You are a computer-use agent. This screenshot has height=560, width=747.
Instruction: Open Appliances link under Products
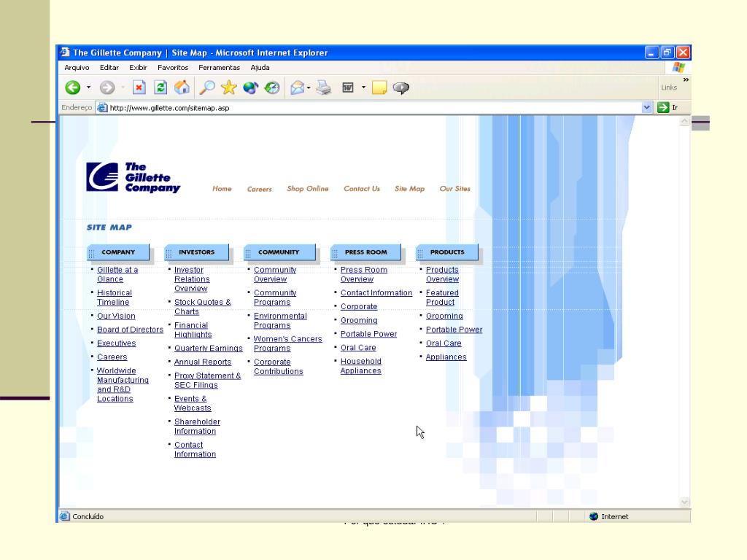pos(446,357)
